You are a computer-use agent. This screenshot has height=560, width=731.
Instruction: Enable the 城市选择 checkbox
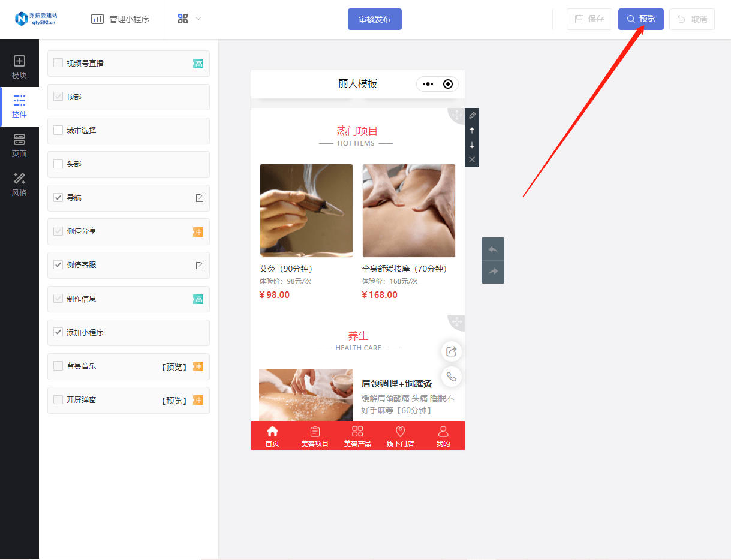click(58, 130)
